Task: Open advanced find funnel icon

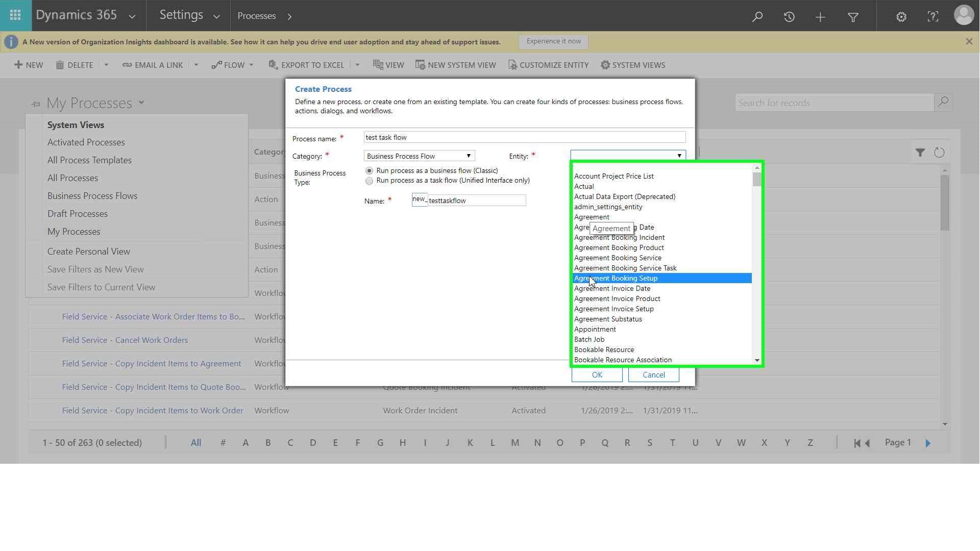Action: click(853, 17)
